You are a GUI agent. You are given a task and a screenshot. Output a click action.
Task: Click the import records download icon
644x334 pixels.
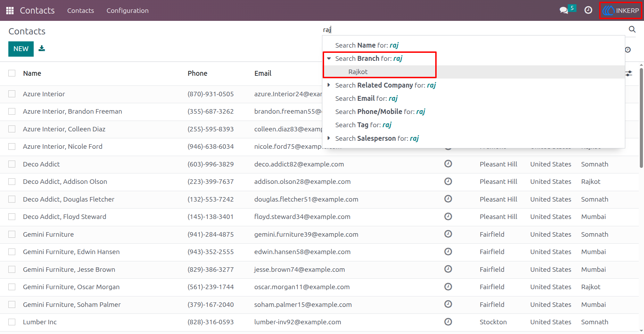(x=42, y=48)
